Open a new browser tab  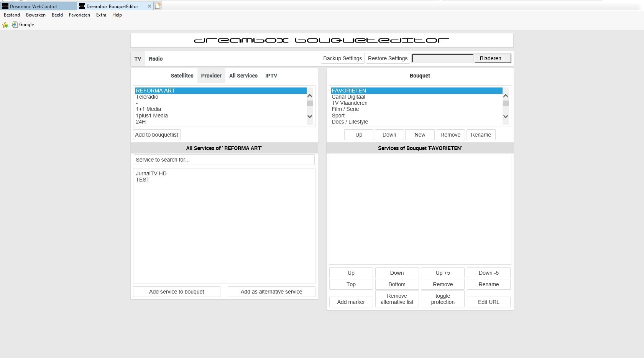coord(158,6)
